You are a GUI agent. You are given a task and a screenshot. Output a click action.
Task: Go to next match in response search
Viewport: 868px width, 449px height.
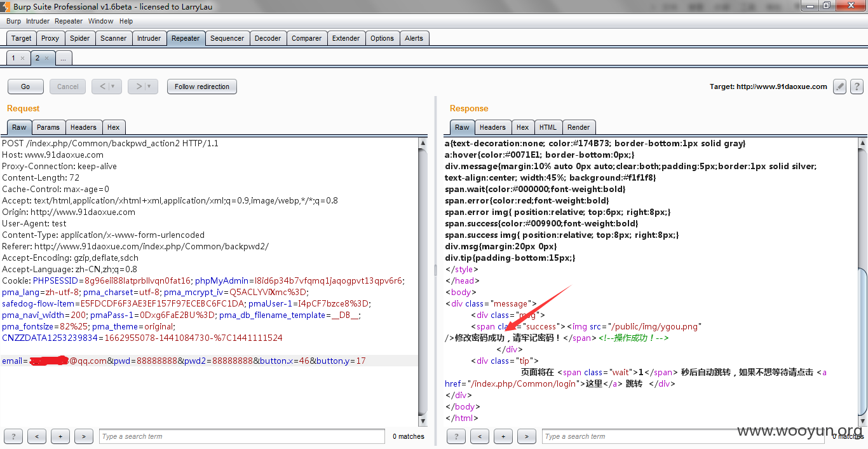tap(527, 436)
